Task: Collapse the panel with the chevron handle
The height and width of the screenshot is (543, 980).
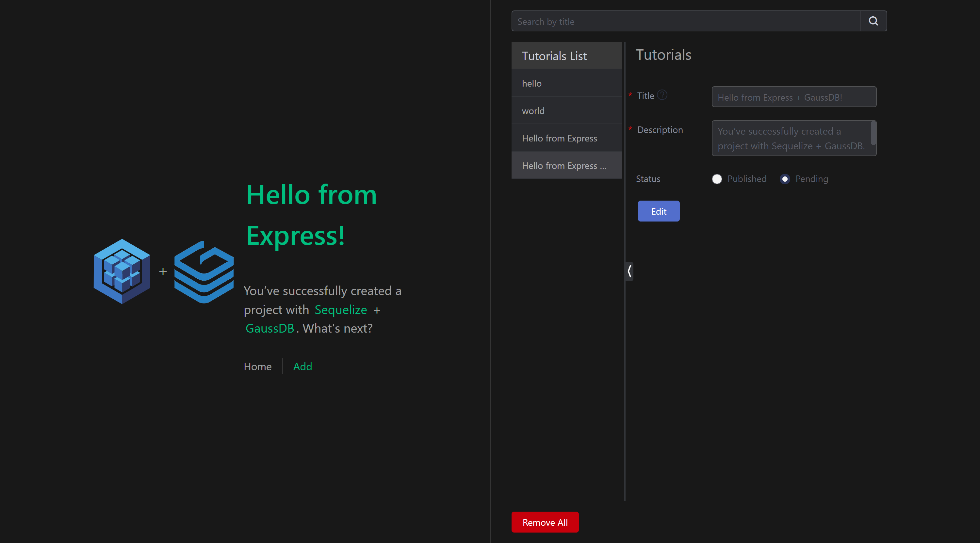Action: coord(629,271)
